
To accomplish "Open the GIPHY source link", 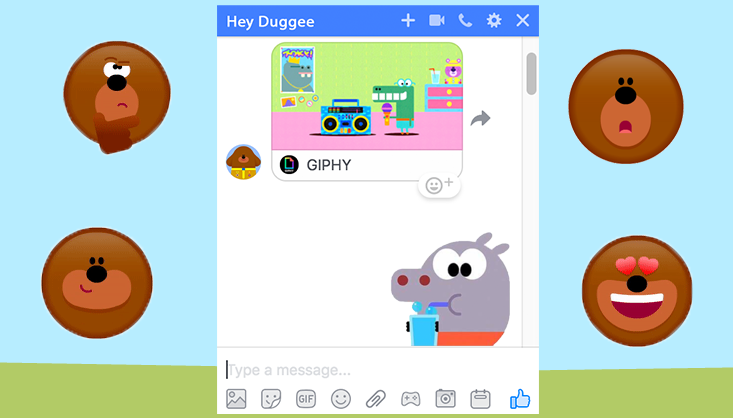I will (x=329, y=165).
